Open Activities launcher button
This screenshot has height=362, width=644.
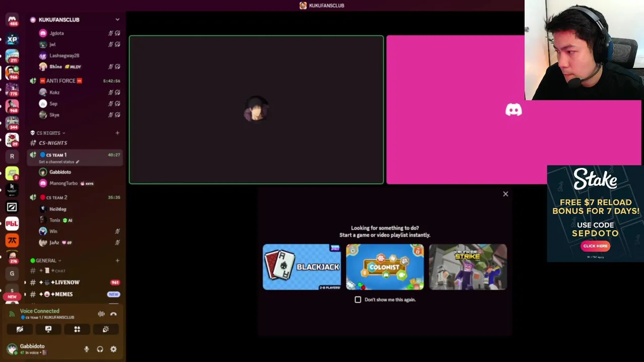click(77, 329)
